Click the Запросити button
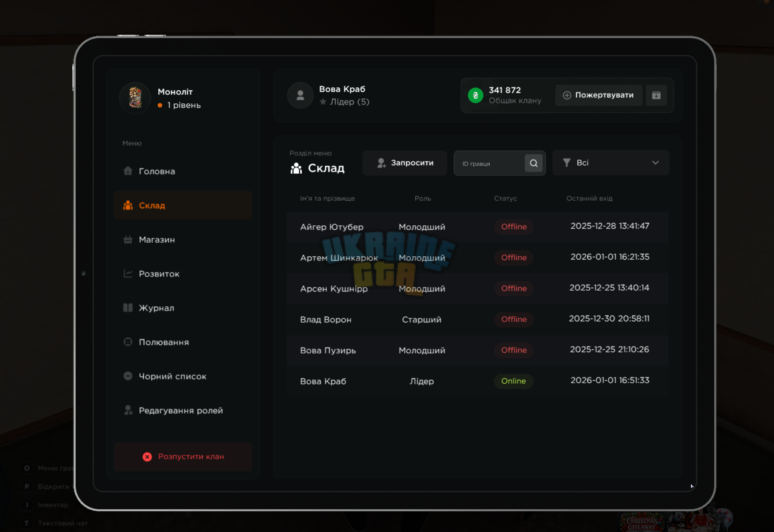This screenshot has height=532, width=774. (405, 163)
